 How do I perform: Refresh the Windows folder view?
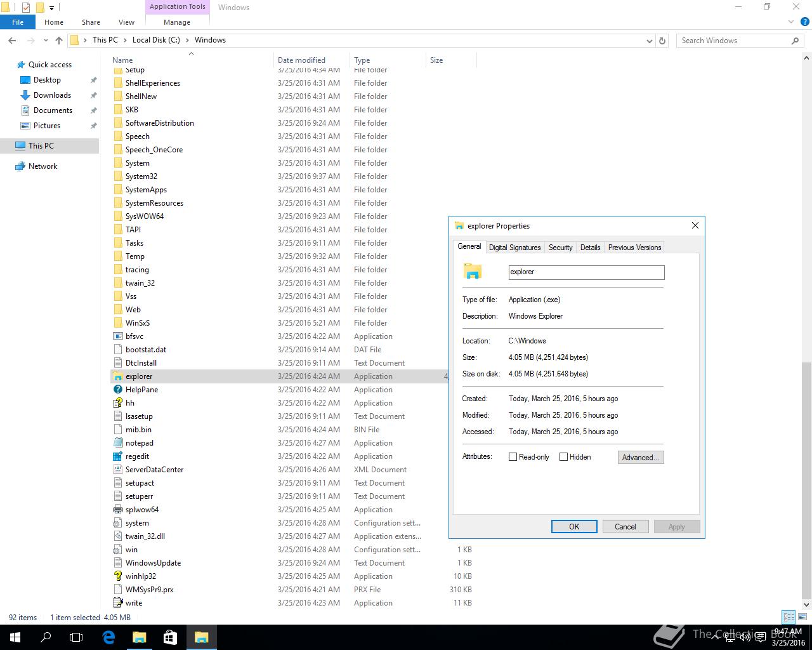coord(662,40)
